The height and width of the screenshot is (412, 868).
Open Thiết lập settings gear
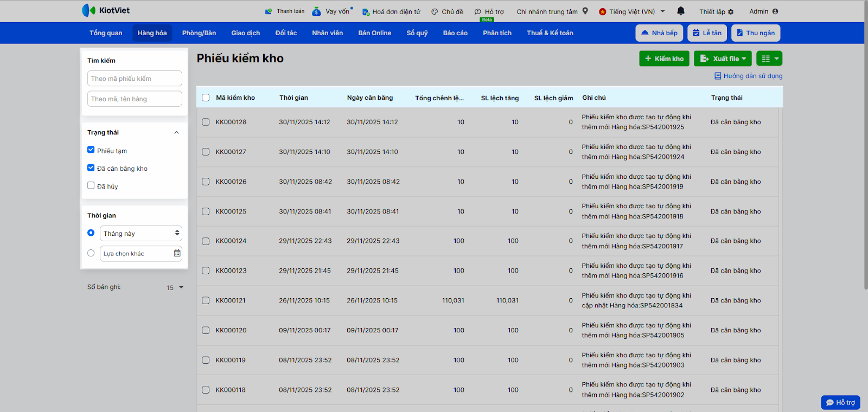pos(731,12)
